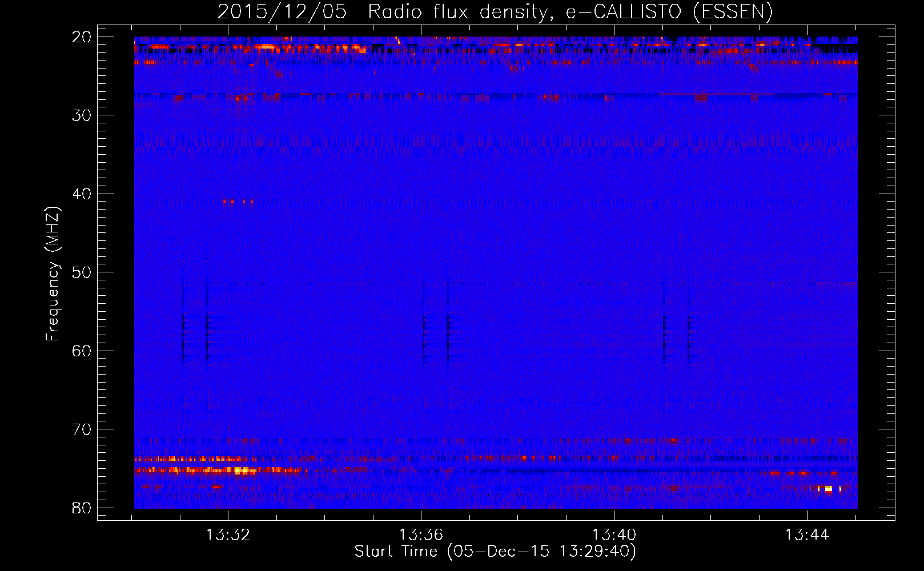Click the orange dots near 41 MHz

238,202
